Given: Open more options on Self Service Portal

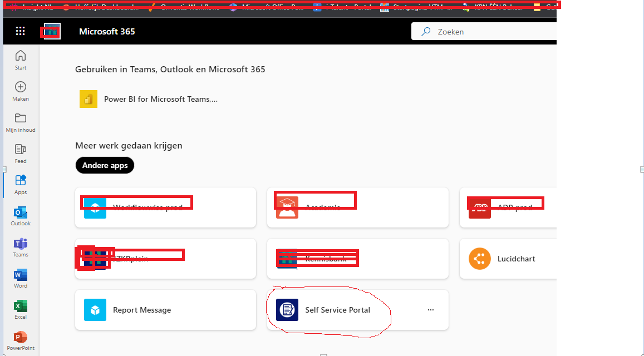Looking at the screenshot, I should click(x=430, y=310).
